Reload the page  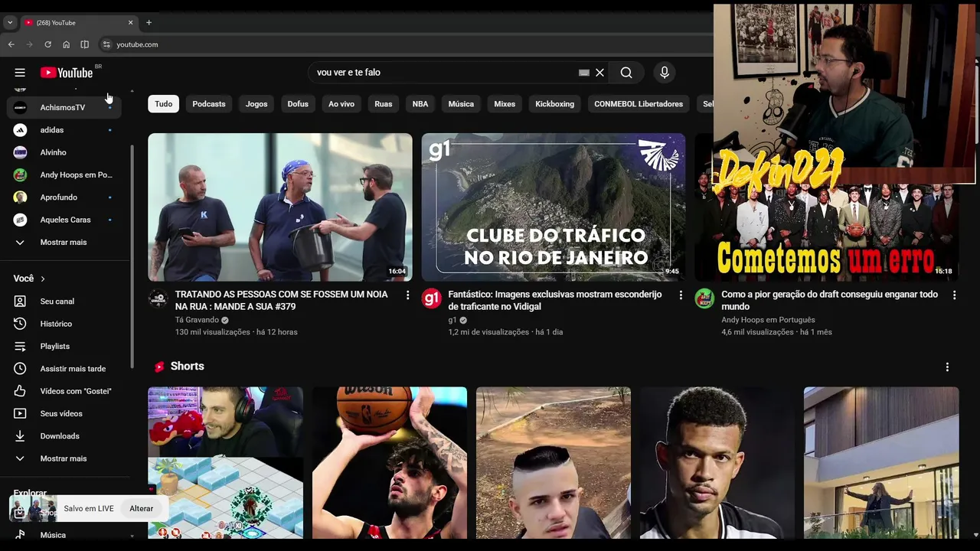pyautogui.click(x=47, y=44)
